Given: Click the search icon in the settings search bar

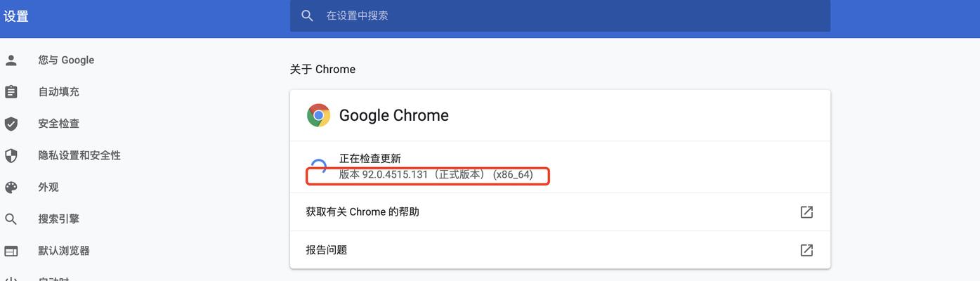Looking at the screenshot, I should click(307, 15).
